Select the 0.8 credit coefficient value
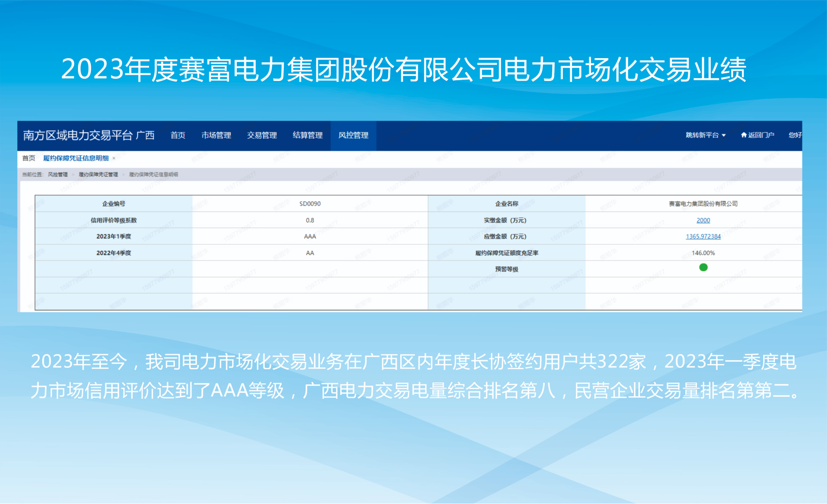The width and height of the screenshot is (827, 504). 310,220
